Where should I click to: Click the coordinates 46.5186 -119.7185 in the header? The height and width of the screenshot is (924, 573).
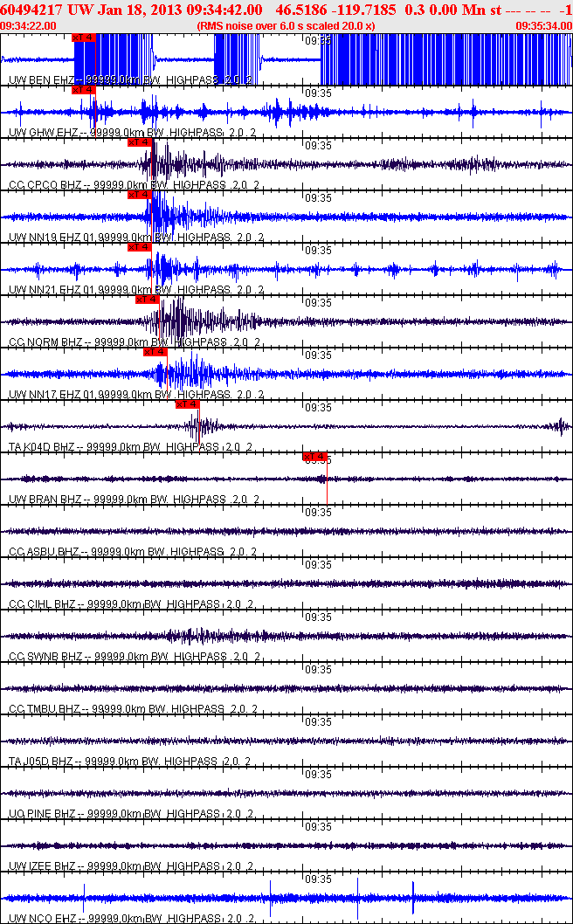coord(337,10)
